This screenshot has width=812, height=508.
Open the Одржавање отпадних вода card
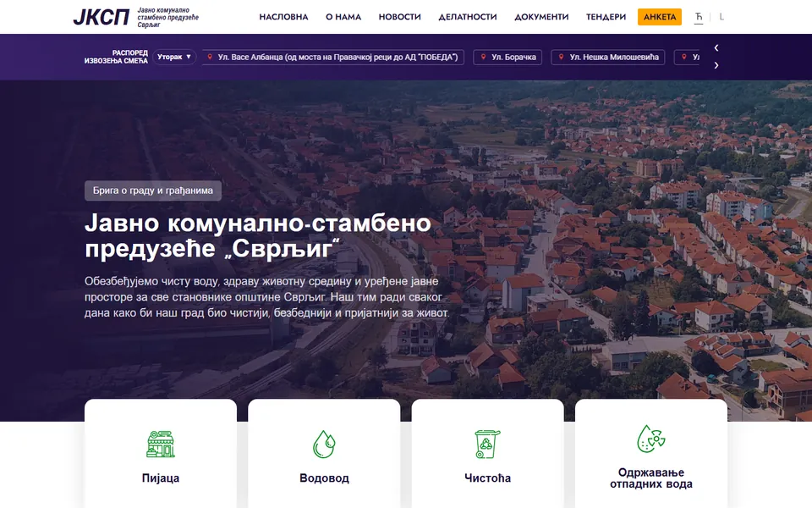651,454
